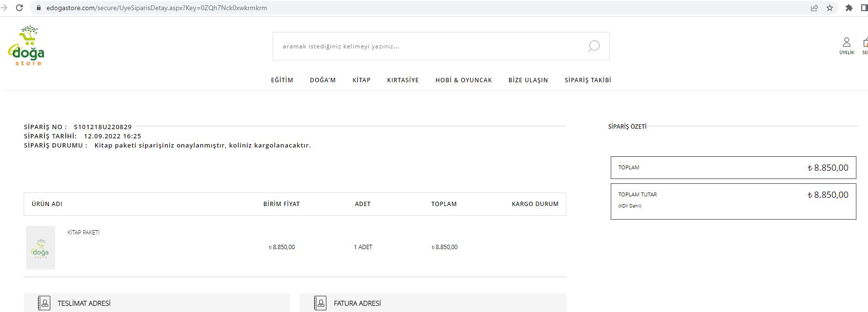Image resolution: width=868 pixels, height=312 pixels.
Task: Click the search magnifier icon
Action: 593,46
